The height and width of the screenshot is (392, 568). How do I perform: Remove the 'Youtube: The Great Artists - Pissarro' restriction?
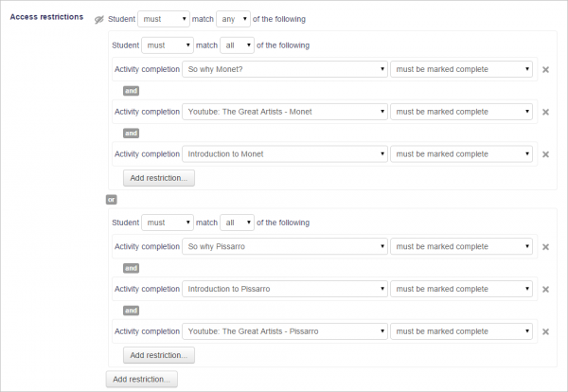click(544, 331)
